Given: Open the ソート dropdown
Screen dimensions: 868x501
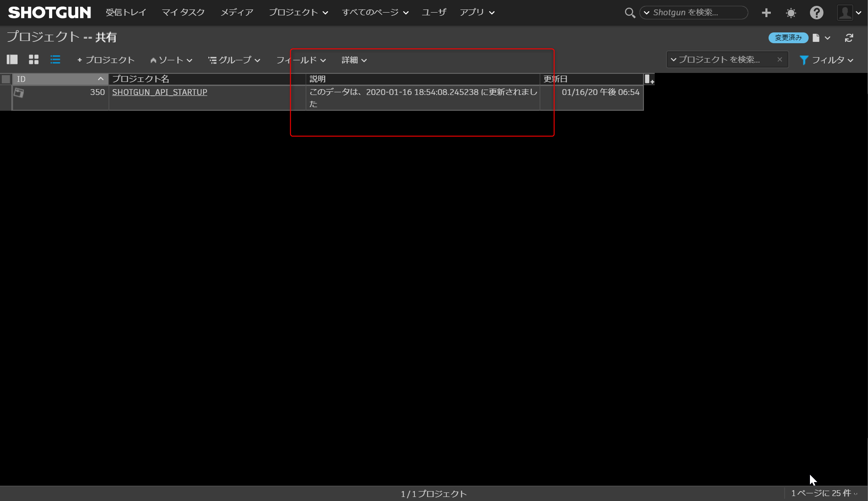Looking at the screenshot, I should click(171, 60).
